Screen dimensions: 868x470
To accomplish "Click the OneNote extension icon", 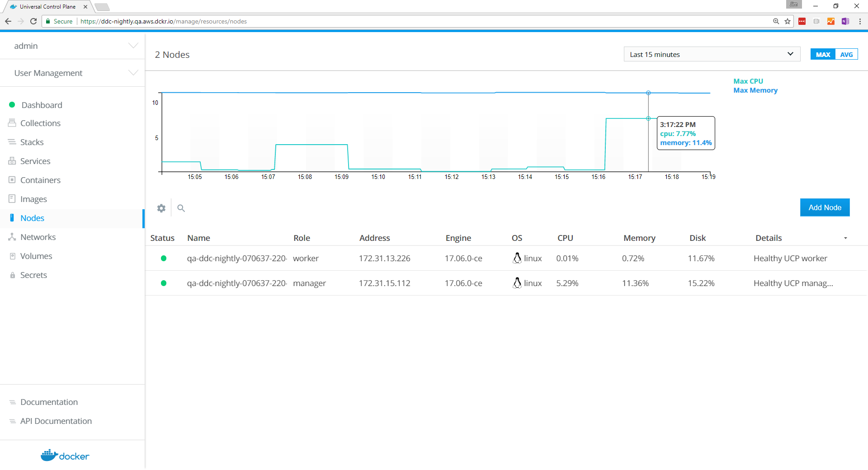I will pos(845,21).
